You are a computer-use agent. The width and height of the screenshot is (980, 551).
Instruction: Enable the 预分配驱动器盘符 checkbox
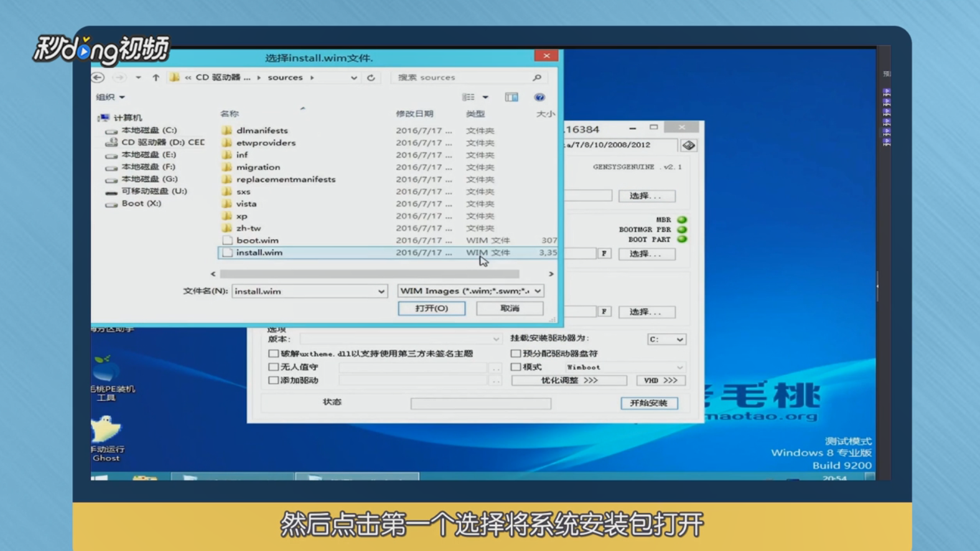click(515, 354)
